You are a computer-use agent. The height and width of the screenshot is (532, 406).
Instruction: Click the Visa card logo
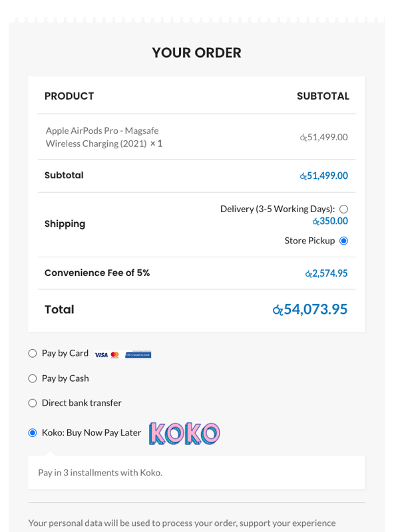tap(101, 355)
